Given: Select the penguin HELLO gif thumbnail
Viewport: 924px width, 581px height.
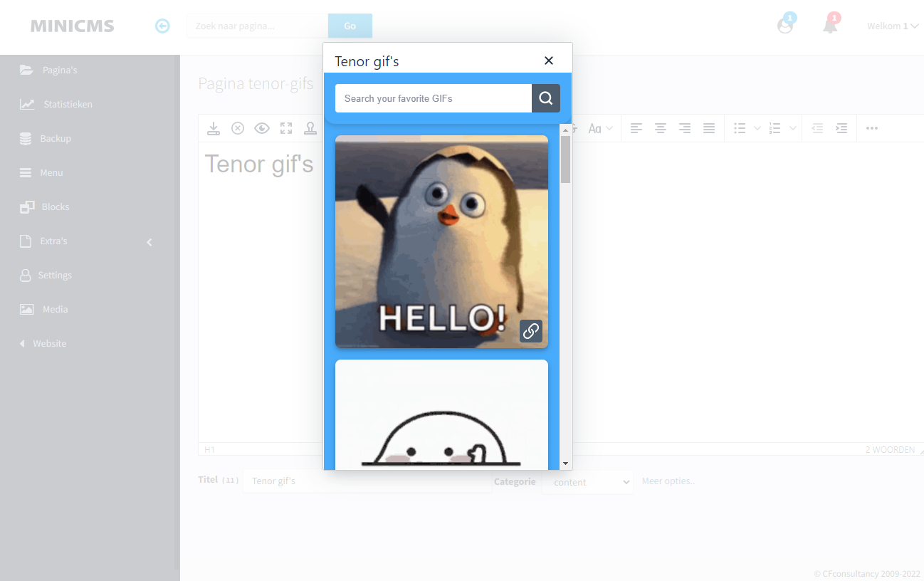Looking at the screenshot, I should 441,241.
